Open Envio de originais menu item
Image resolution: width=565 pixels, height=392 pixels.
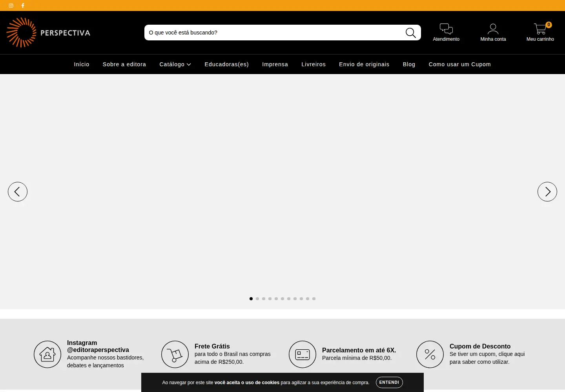(364, 64)
